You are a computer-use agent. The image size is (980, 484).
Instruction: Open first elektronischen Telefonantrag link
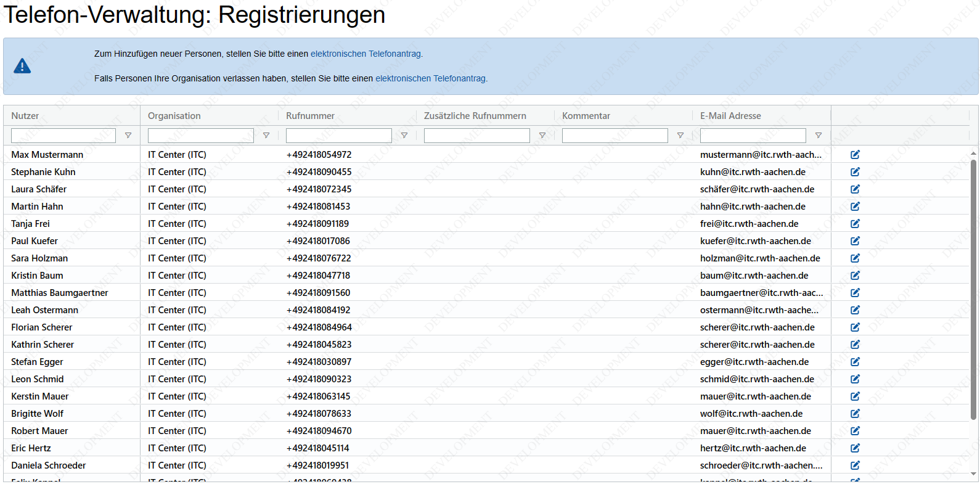click(x=366, y=54)
